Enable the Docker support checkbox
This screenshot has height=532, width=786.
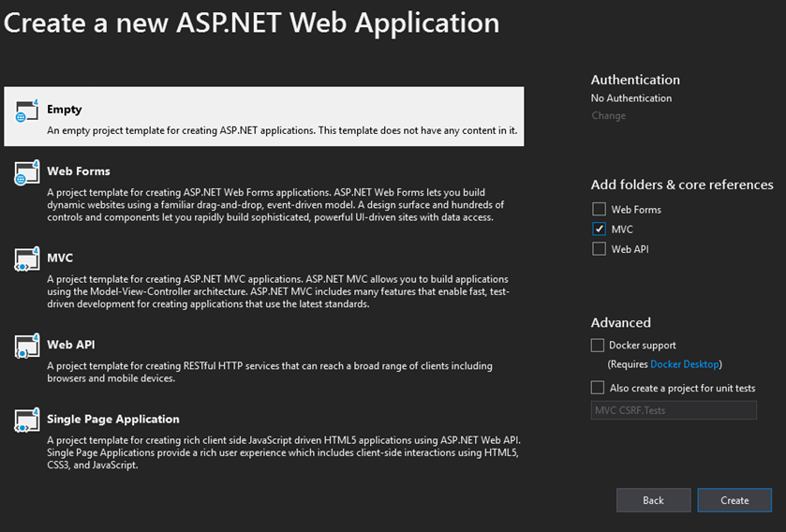point(598,346)
